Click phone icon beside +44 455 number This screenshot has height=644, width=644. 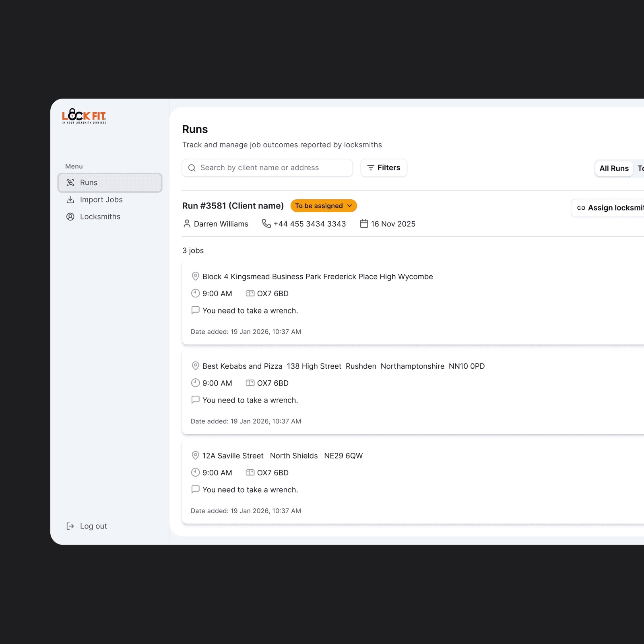click(x=266, y=223)
